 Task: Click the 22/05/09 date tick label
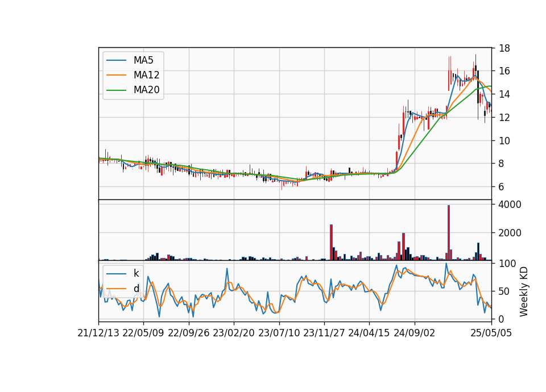click(x=143, y=333)
